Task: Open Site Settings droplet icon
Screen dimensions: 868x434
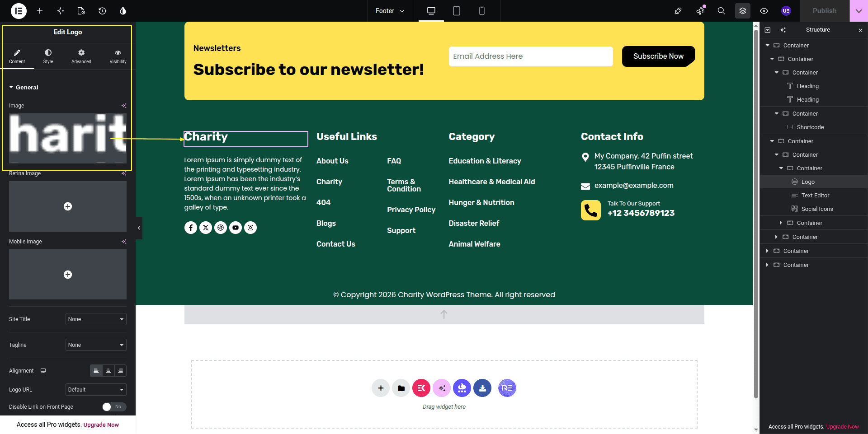Action: (x=123, y=11)
